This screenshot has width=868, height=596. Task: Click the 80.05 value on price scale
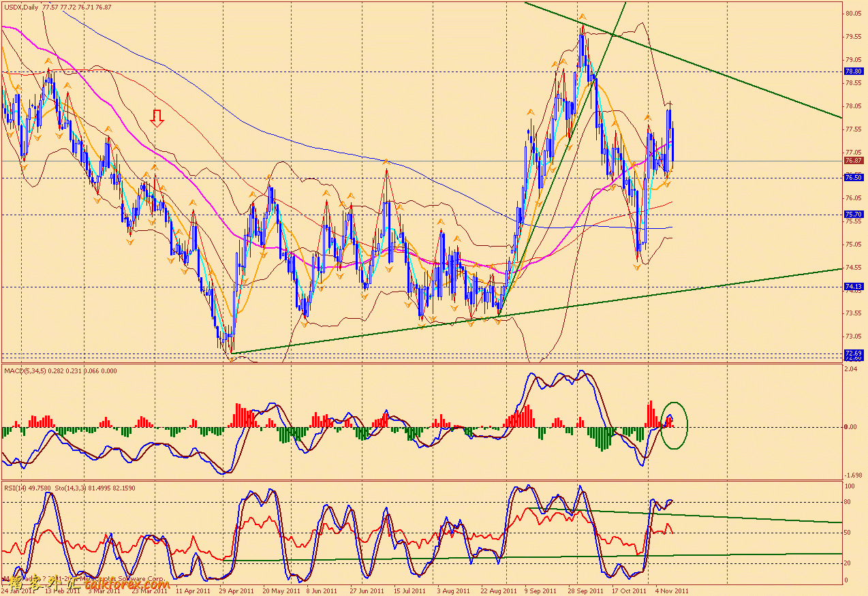click(853, 14)
